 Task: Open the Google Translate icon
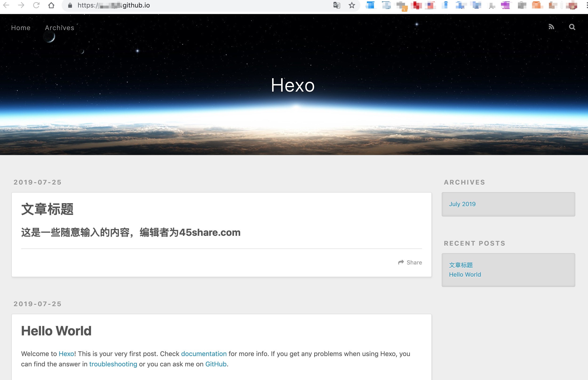pyautogui.click(x=337, y=5)
